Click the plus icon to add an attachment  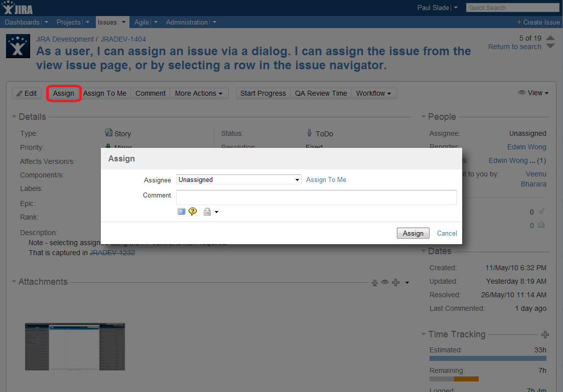[x=396, y=283]
